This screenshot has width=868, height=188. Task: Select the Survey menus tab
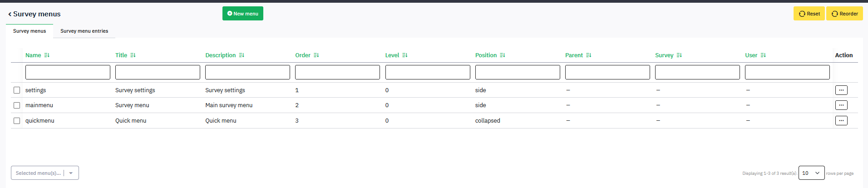coord(30,31)
